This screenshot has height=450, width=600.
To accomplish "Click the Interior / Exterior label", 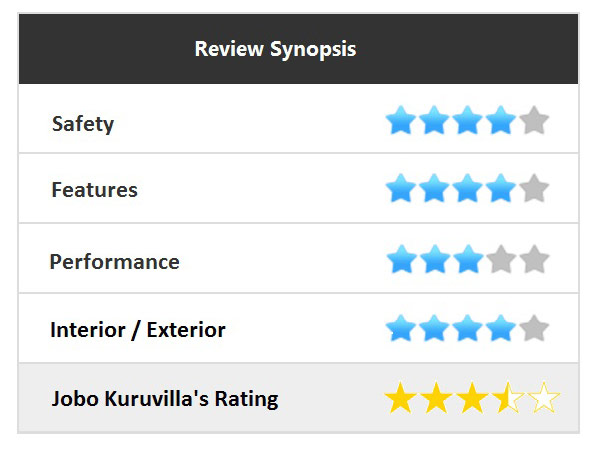I will pyautogui.click(x=138, y=330).
